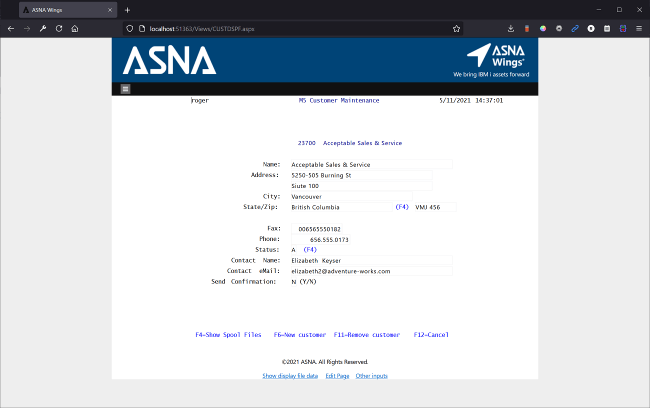Click the ASNA logo in the banner

(169, 61)
